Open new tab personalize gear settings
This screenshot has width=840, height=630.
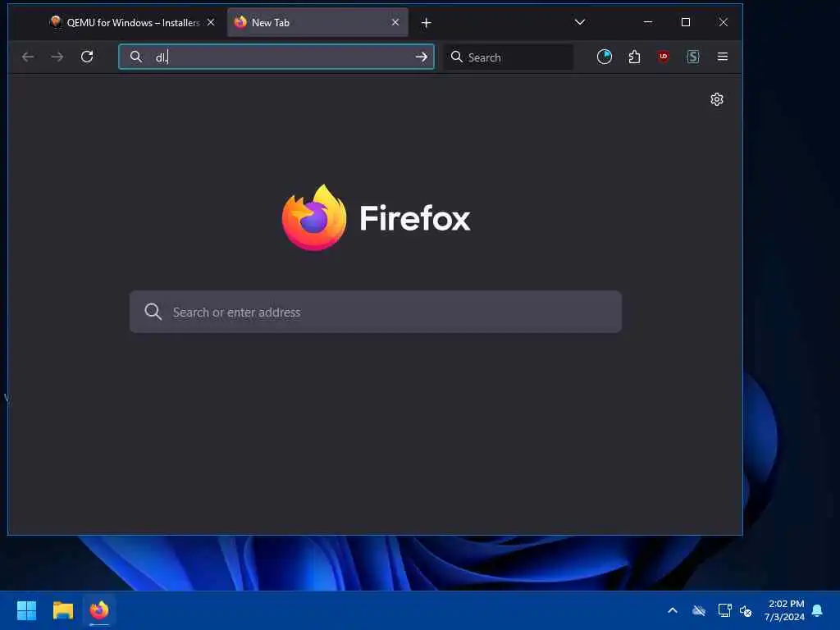[x=717, y=99]
